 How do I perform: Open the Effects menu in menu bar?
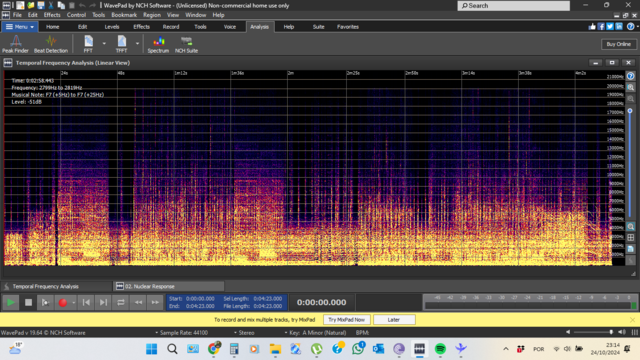(52, 15)
